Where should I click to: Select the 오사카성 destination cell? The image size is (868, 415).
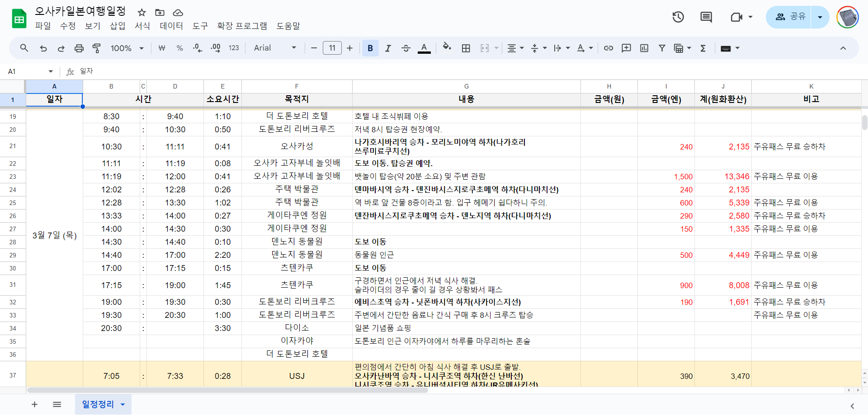pos(297,146)
